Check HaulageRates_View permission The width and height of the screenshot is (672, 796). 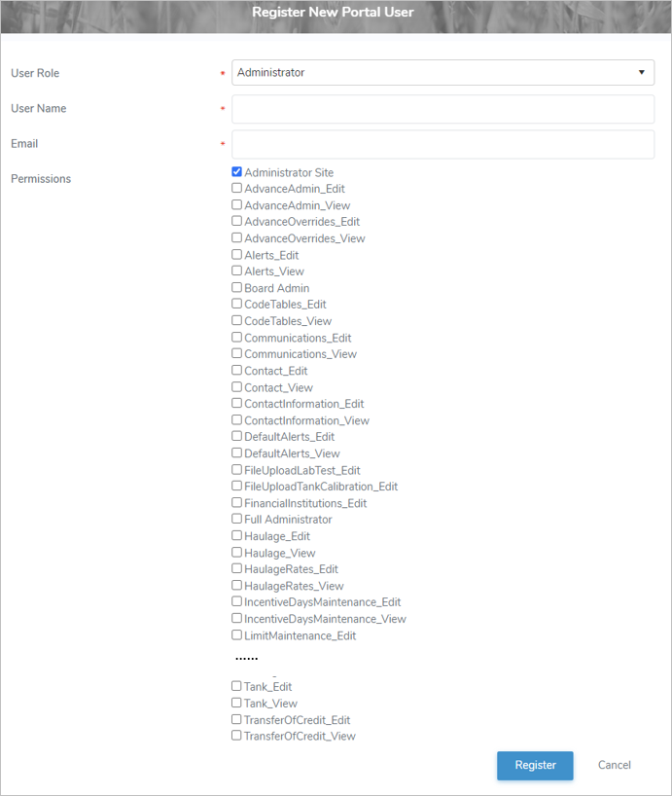[235, 585]
